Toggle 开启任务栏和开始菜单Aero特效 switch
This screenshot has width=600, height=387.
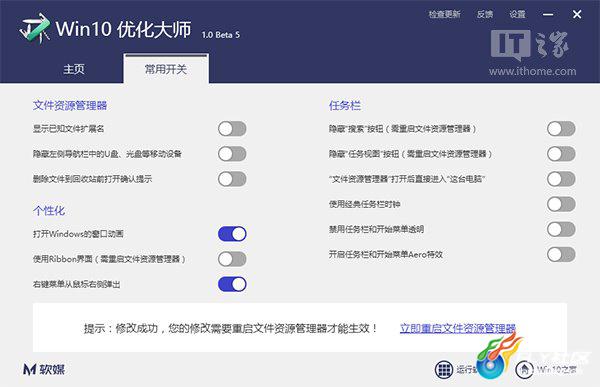click(x=561, y=255)
